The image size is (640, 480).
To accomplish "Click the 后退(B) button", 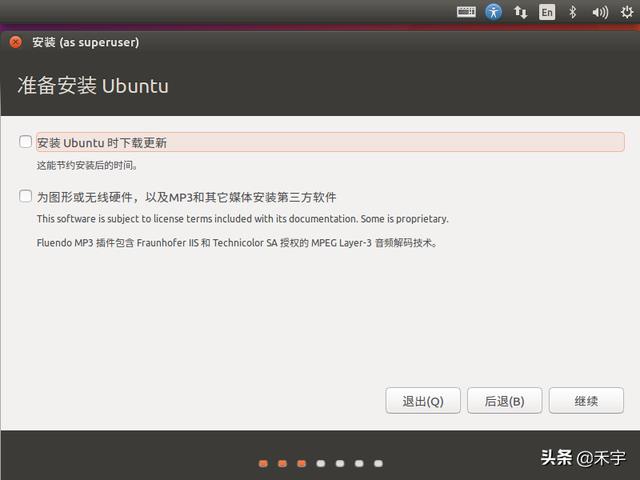I will click(504, 401).
